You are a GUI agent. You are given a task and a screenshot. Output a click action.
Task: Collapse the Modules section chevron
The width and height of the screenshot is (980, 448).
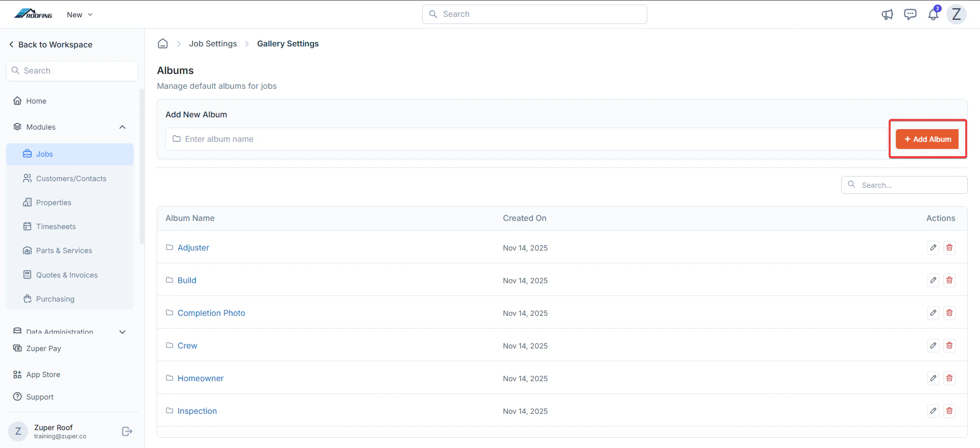point(122,127)
